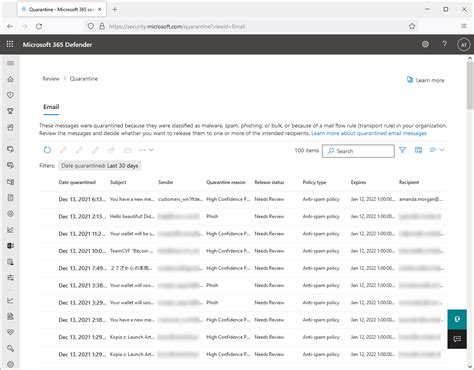The image size is (474, 370).
Task: Open the help question mark
Action: pos(444,44)
